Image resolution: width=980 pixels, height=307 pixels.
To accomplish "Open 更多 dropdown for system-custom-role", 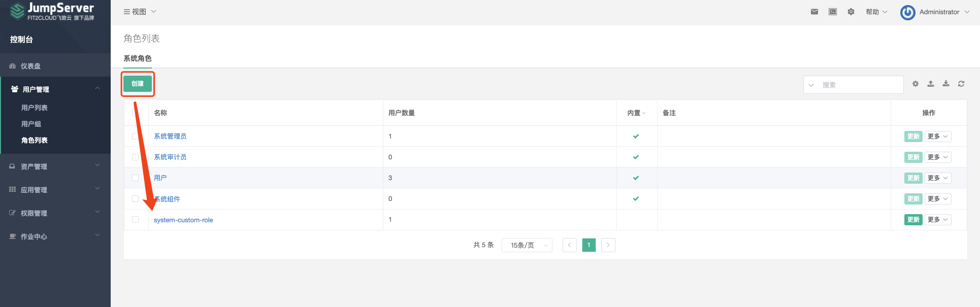I will coord(937,220).
